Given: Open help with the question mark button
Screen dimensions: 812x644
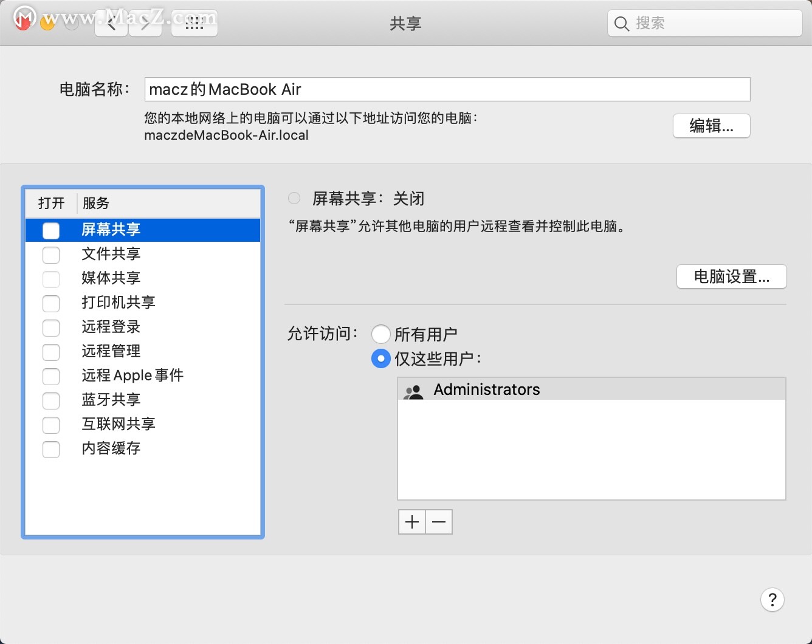Looking at the screenshot, I should tap(772, 600).
